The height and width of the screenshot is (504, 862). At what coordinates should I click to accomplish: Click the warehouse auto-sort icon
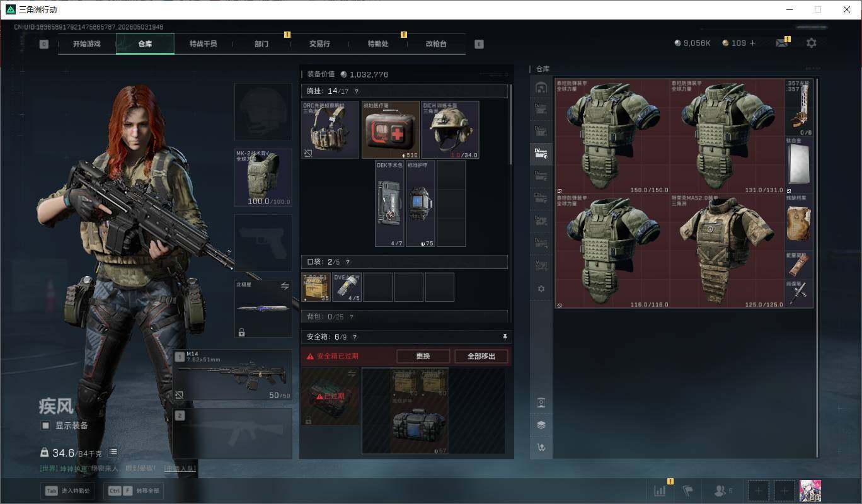(x=541, y=447)
